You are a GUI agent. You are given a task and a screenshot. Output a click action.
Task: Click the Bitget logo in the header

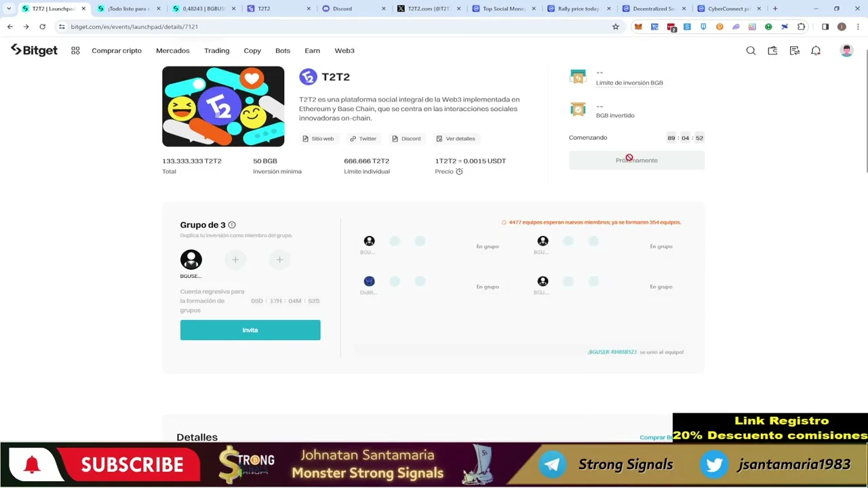34,50
